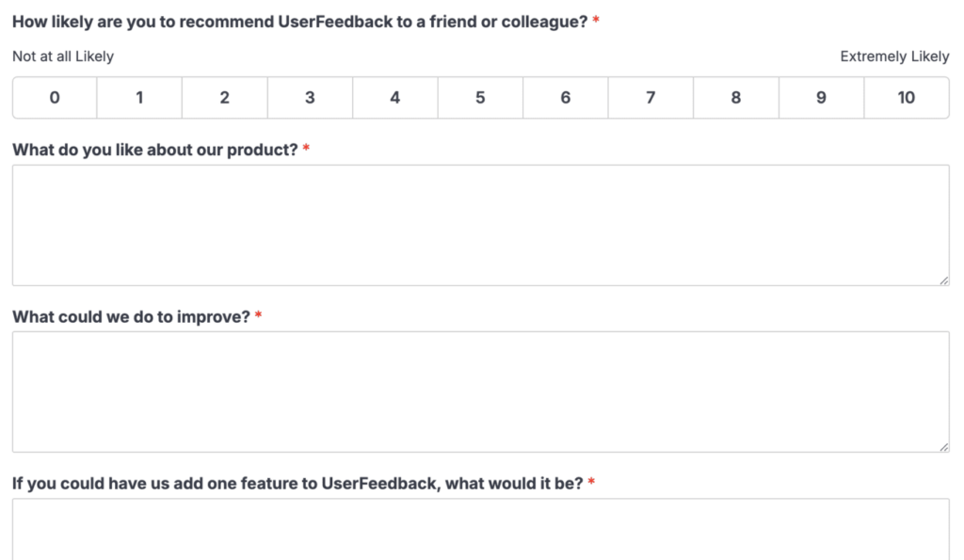The width and height of the screenshot is (964, 560).
Task: Select rating 3 on the recommendation scale
Action: click(x=310, y=97)
